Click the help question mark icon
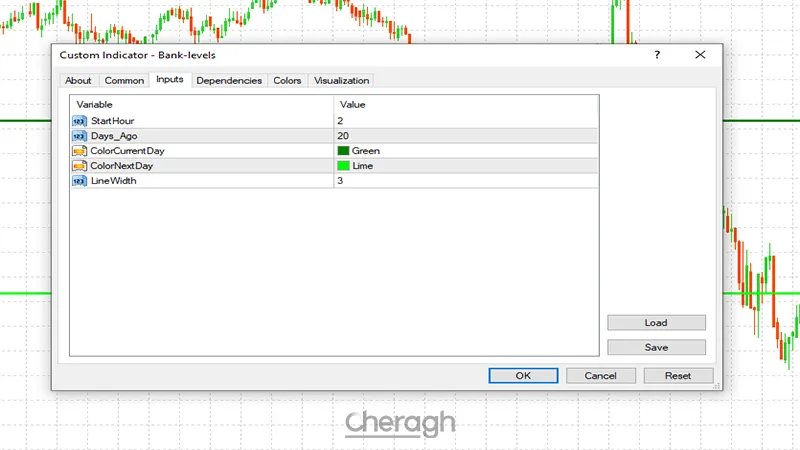 point(657,55)
